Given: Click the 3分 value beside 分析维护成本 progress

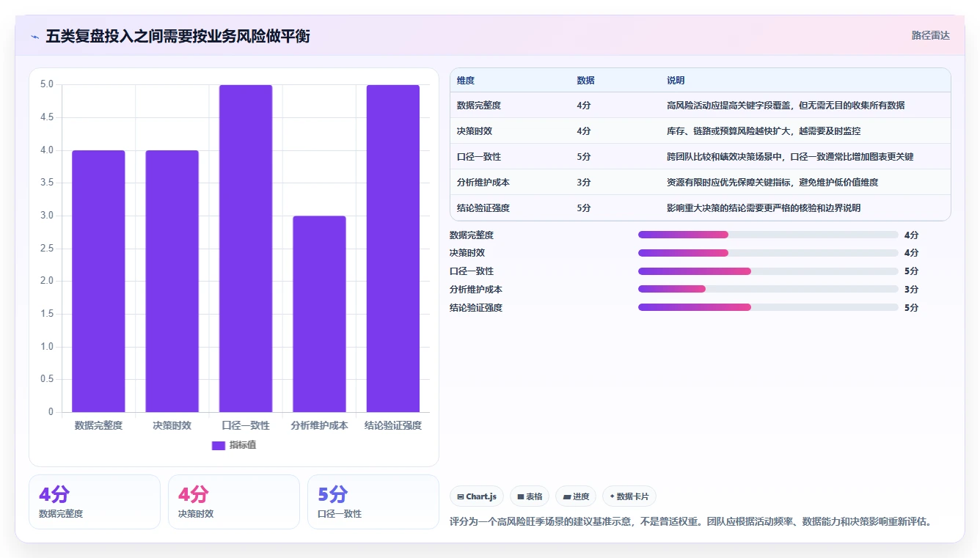Looking at the screenshot, I should click(x=911, y=290).
